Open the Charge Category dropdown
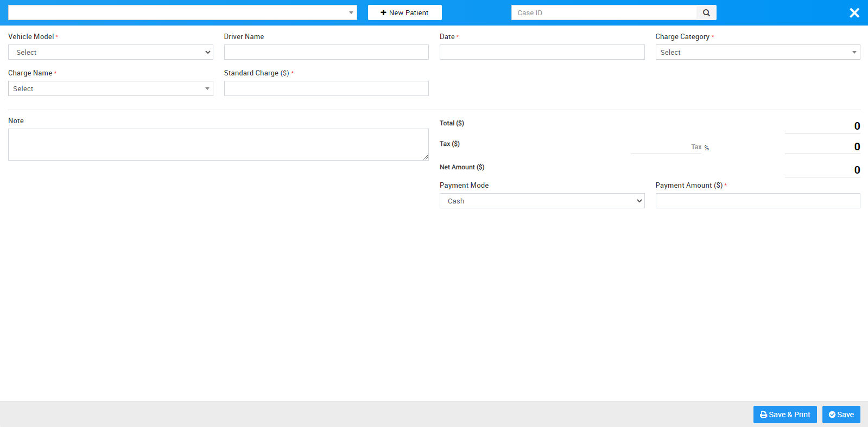 pyautogui.click(x=757, y=53)
